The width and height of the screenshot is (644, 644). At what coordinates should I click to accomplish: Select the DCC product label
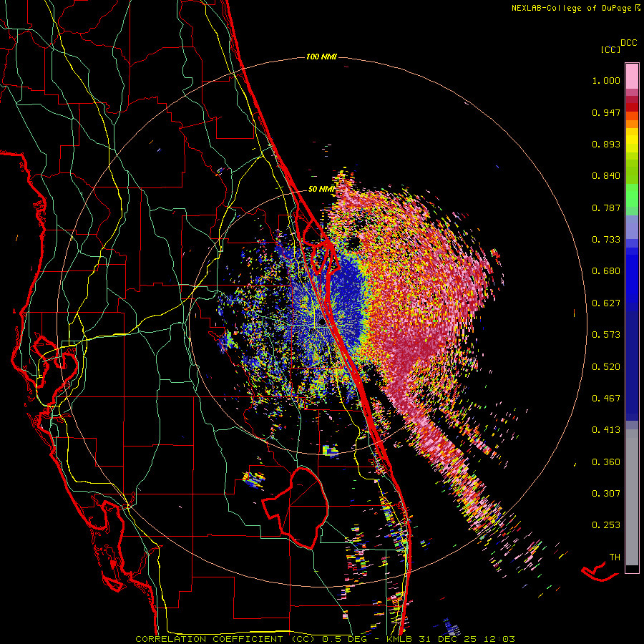click(628, 43)
